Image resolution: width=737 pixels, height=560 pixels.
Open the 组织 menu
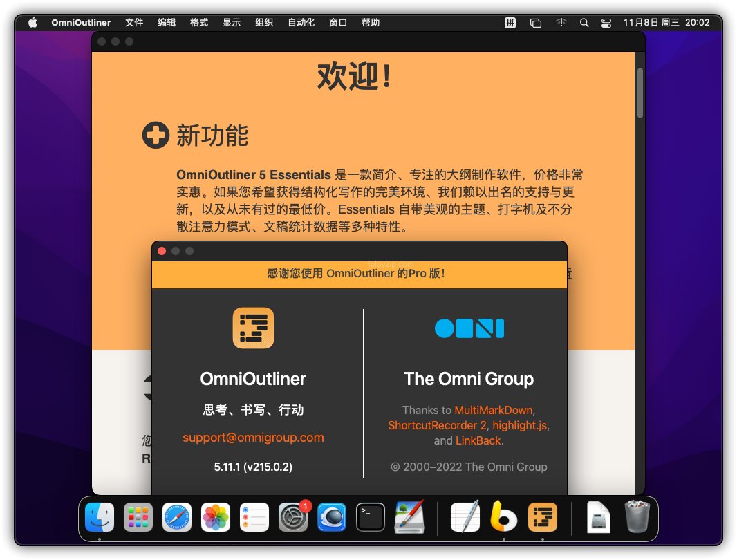pos(263,23)
